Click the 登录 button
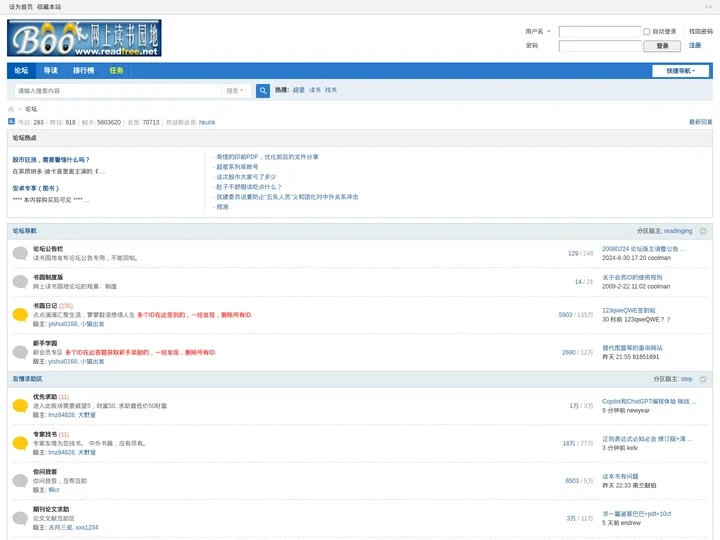720x540 pixels. coord(662,46)
